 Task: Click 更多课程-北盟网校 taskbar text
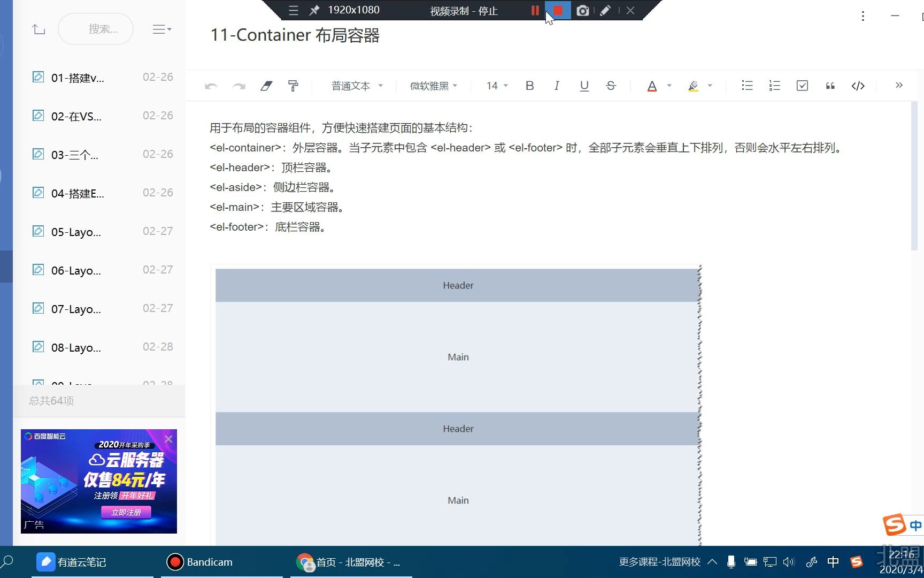(660, 562)
